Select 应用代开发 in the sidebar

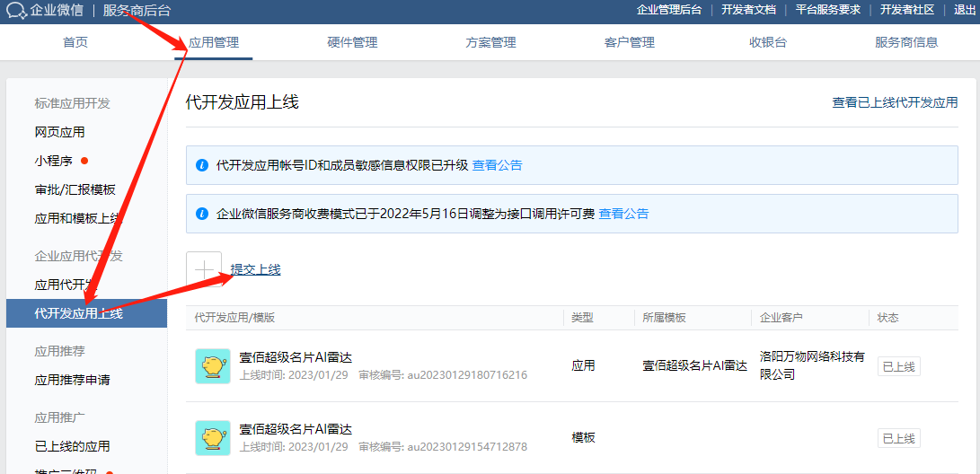66,285
